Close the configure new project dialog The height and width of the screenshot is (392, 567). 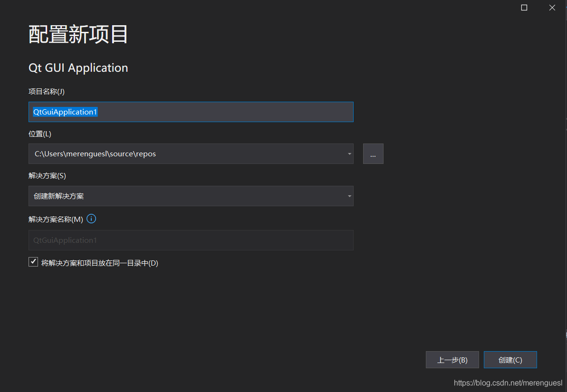pyautogui.click(x=552, y=8)
